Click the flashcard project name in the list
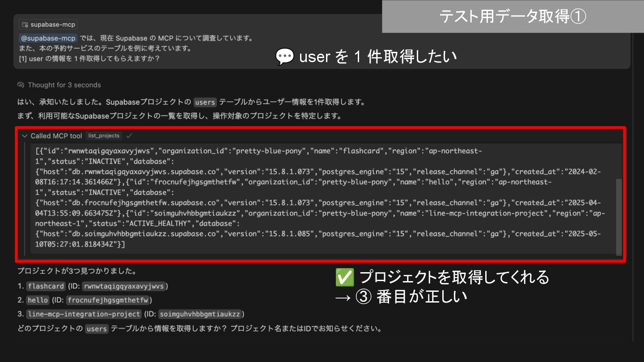644x362 pixels. [x=46, y=286]
